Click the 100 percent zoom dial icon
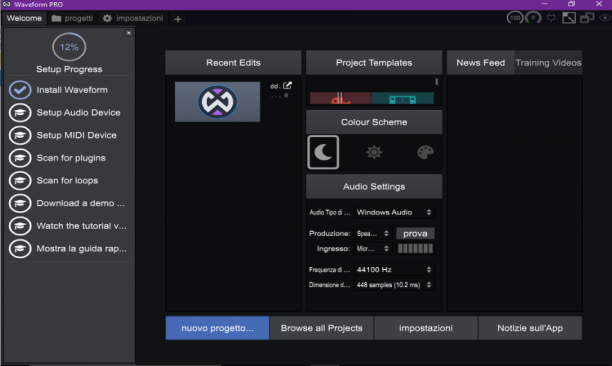Viewport: 612px width, 366px height. (x=515, y=18)
